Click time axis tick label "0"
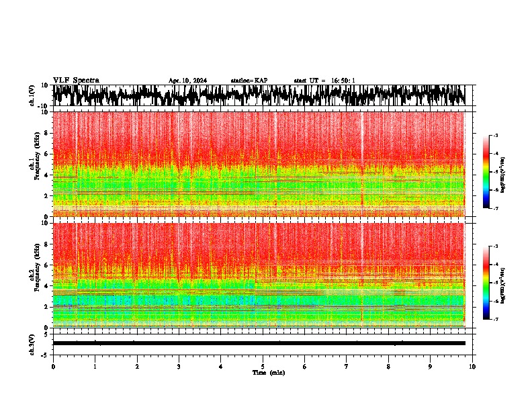Viewport: 532px width, 411px height. tap(53, 367)
